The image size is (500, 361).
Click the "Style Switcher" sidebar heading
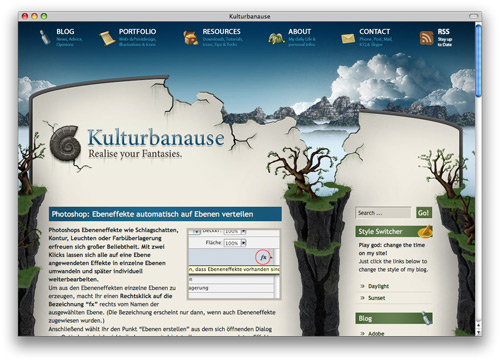pyautogui.click(x=380, y=232)
